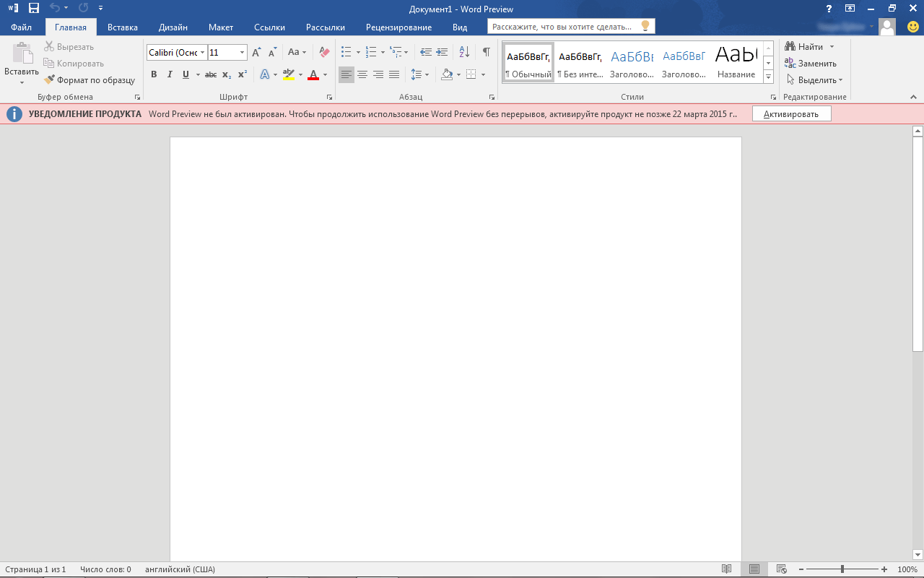Apply borders using the borders icon

click(471, 74)
